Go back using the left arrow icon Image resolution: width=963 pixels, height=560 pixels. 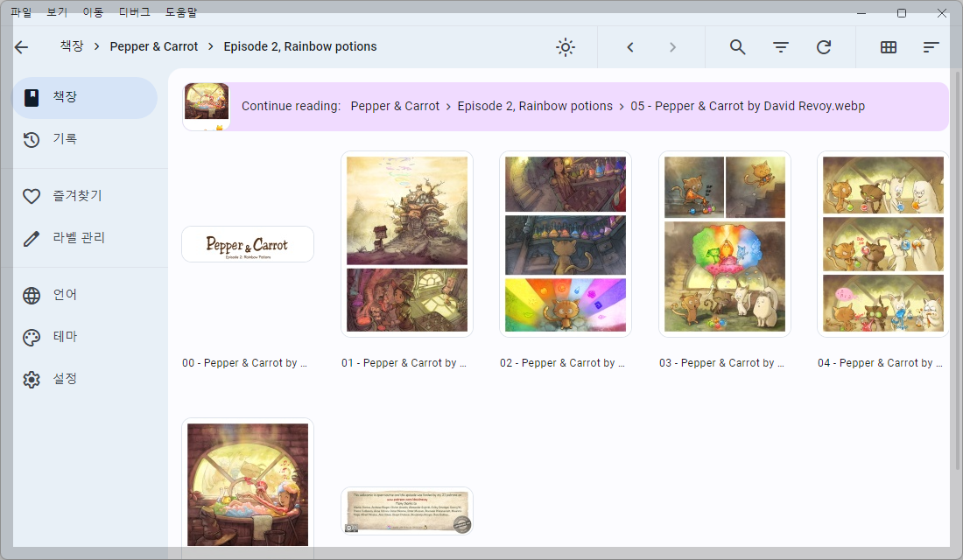pyautogui.click(x=22, y=47)
